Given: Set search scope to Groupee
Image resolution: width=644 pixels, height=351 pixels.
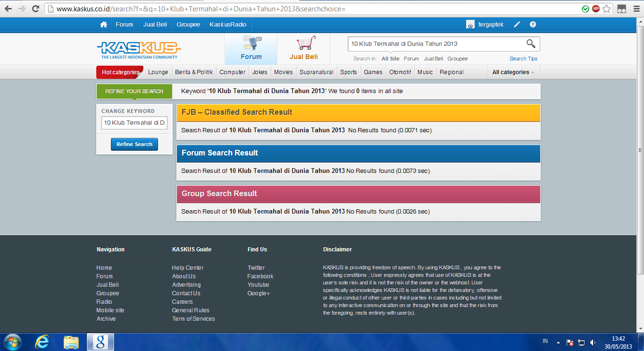Looking at the screenshot, I should pos(458,59).
